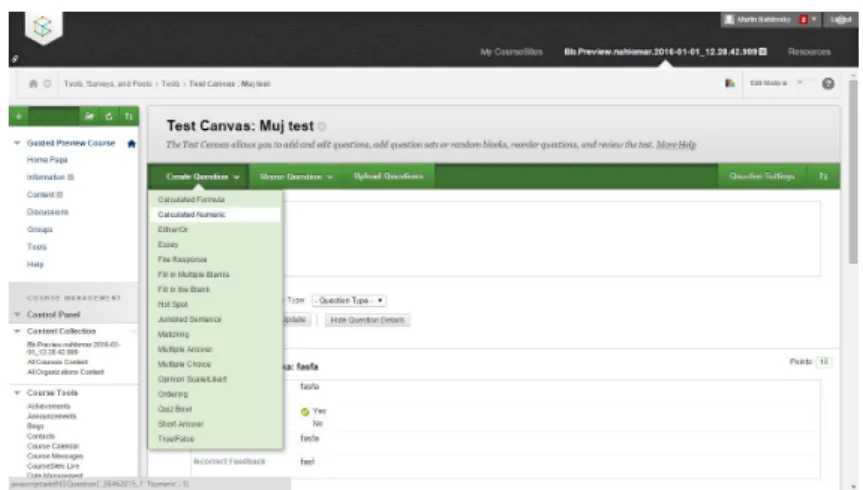The image size is (863, 490).
Task: Open the Question Type dropdown
Action: click(x=348, y=301)
